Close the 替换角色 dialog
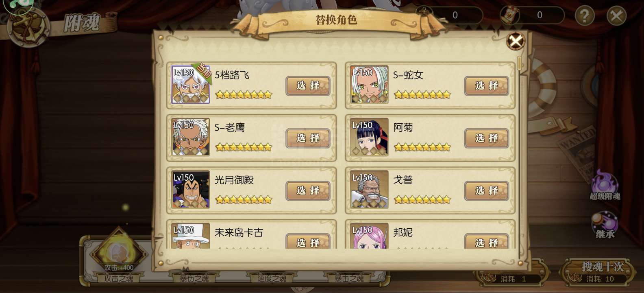The image size is (644, 293). tap(516, 41)
